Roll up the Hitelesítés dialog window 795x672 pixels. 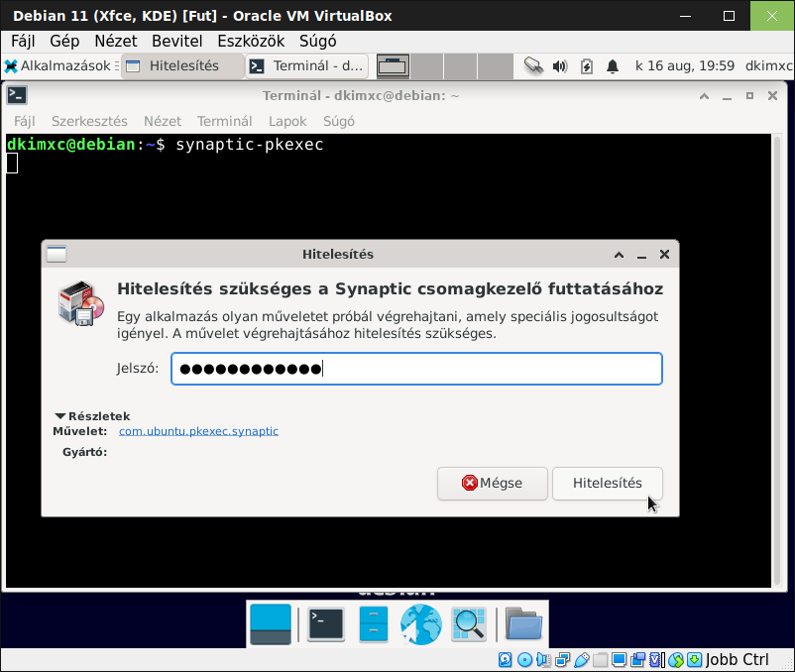(619, 255)
